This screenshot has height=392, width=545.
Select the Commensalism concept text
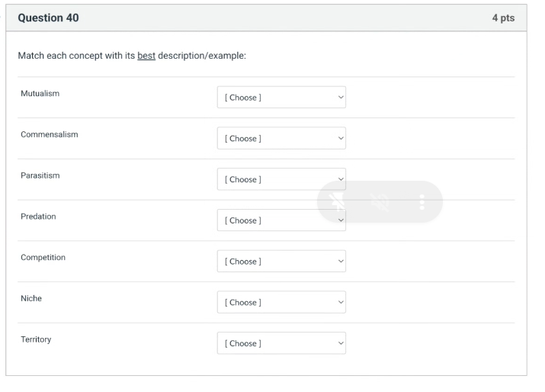pyautogui.click(x=49, y=134)
